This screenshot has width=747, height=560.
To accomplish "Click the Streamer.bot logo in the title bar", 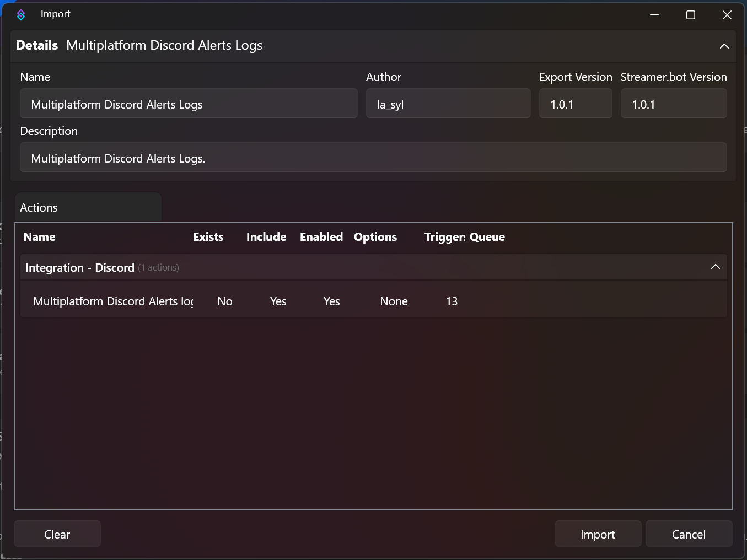I will (x=21, y=14).
